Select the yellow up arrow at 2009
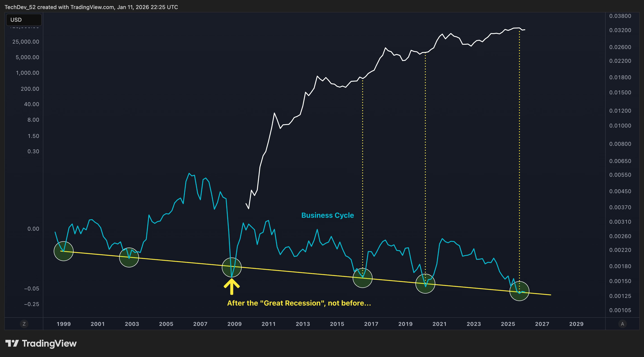Image resolution: width=644 pixels, height=357 pixels. click(232, 287)
